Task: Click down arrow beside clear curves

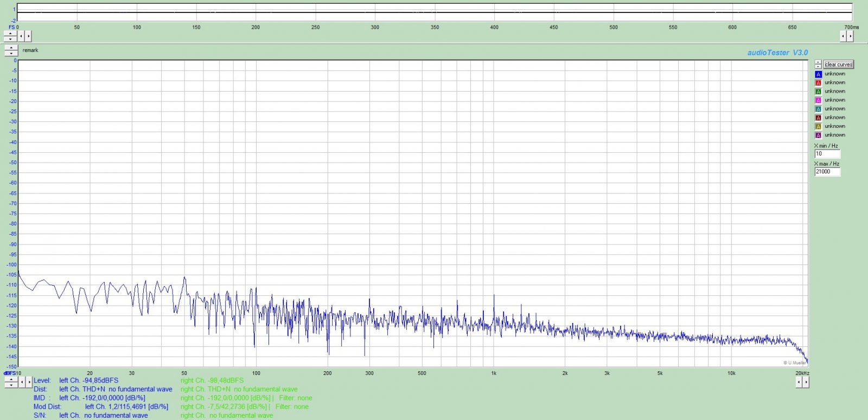Action: [818, 66]
